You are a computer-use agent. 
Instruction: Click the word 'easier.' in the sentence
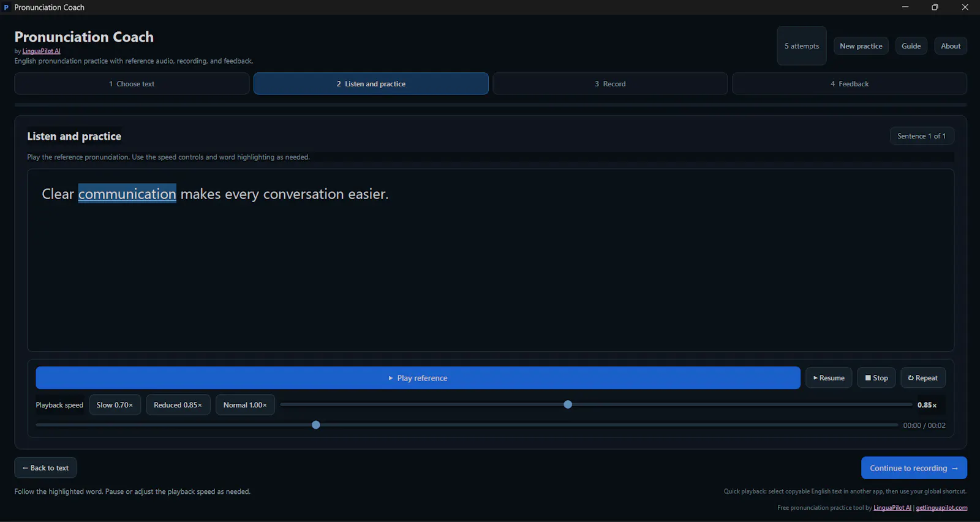[x=368, y=194]
